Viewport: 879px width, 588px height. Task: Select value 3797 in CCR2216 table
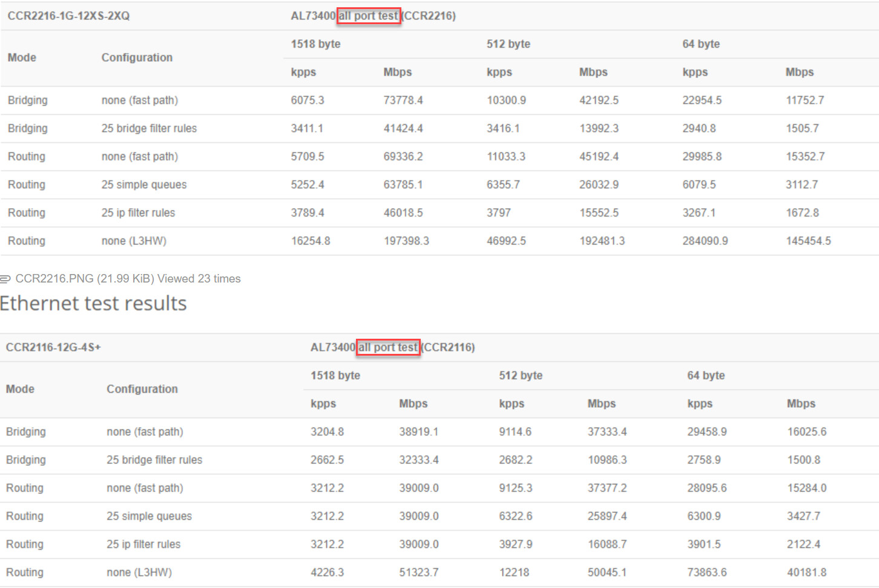tap(499, 213)
